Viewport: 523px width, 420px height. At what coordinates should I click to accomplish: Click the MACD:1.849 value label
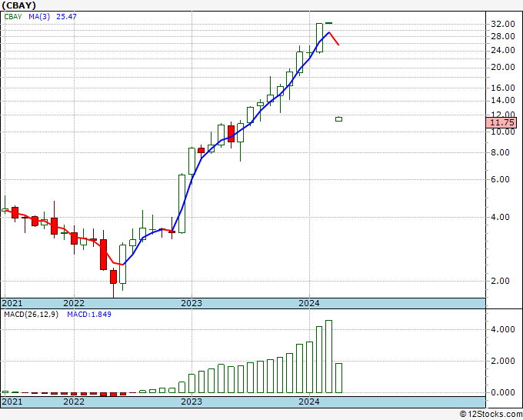[x=89, y=315]
